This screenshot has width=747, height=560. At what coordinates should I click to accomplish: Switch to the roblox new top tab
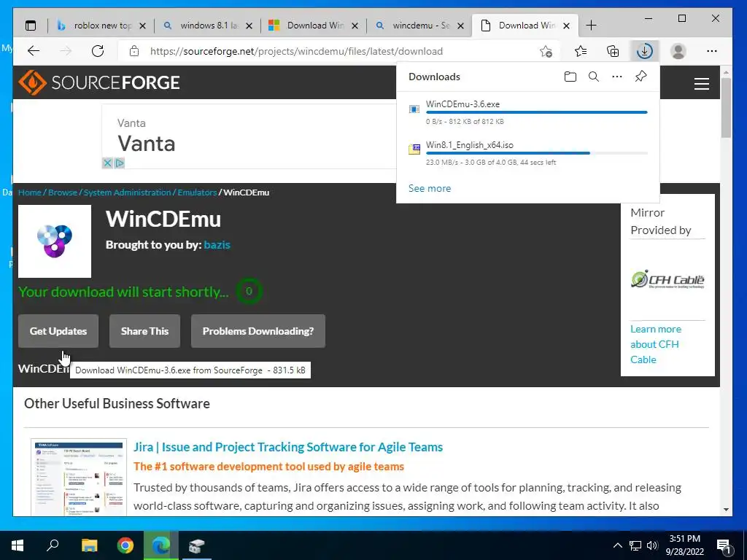click(x=101, y=26)
